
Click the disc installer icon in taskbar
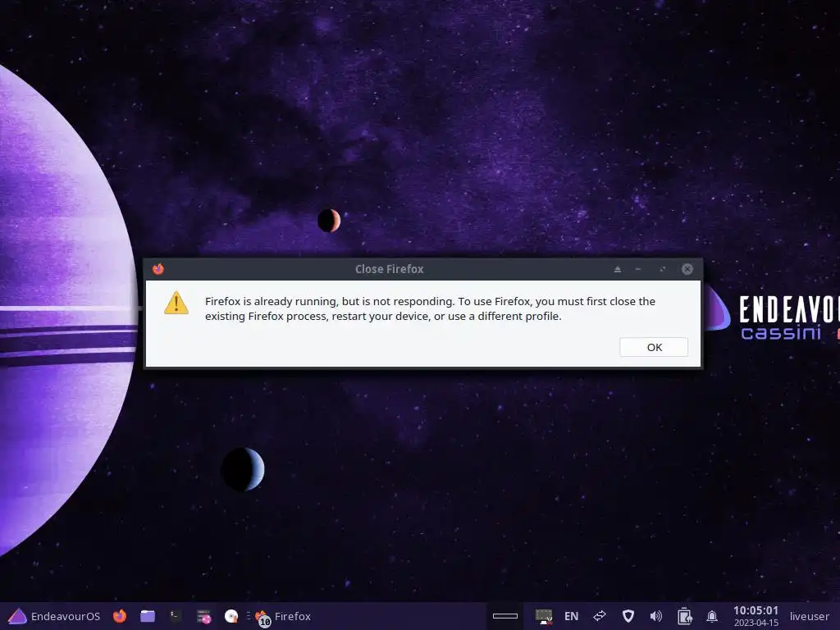point(231,616)
